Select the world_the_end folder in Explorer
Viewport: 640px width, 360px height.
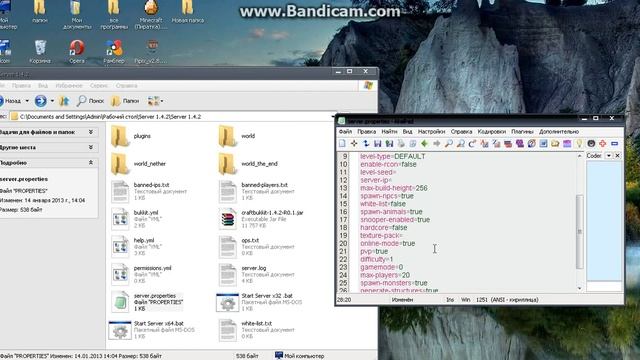(248, 164)
